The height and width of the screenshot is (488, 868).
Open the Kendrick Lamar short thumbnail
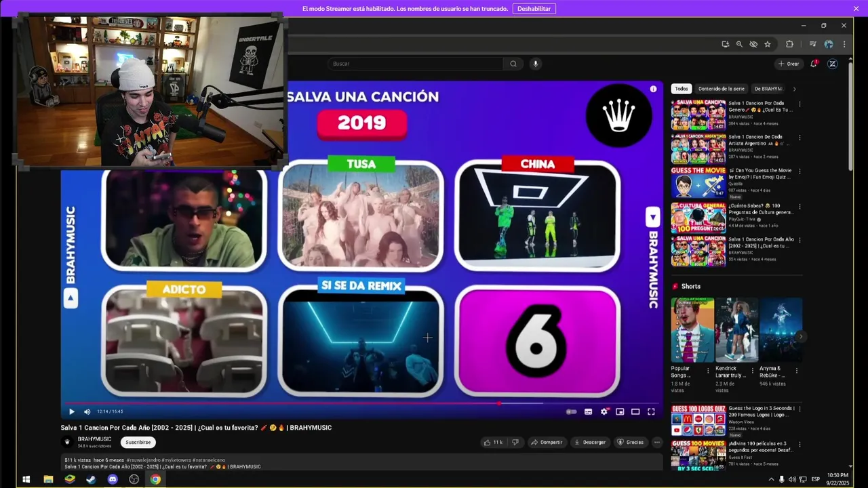(x=736, y=330)
